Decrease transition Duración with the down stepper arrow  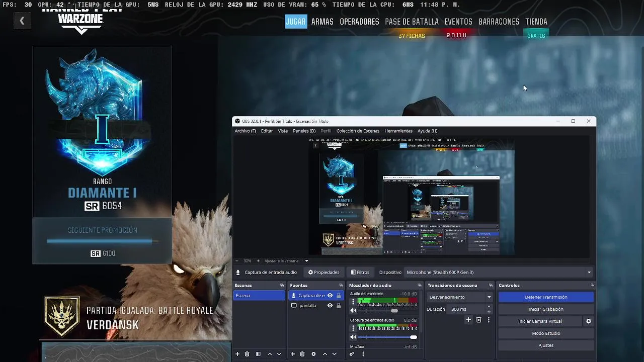point(489,312)
